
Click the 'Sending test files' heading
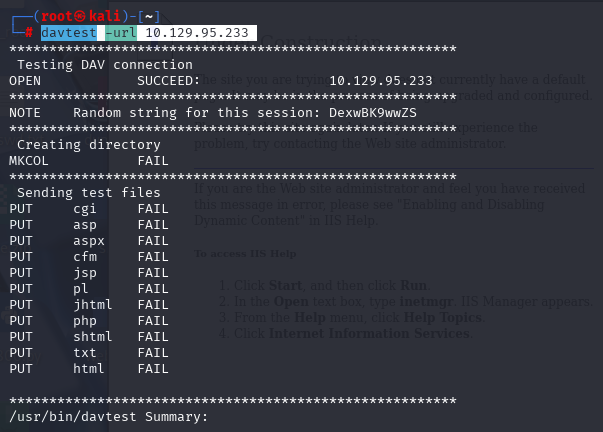click(x=89, y=193)
